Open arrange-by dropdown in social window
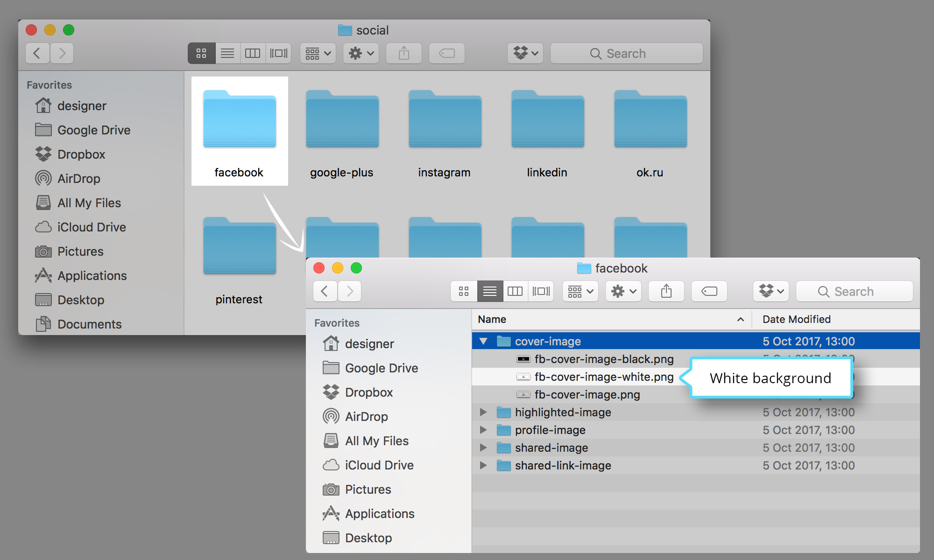Viewport: 934px width, 560px height. point(318,53)
